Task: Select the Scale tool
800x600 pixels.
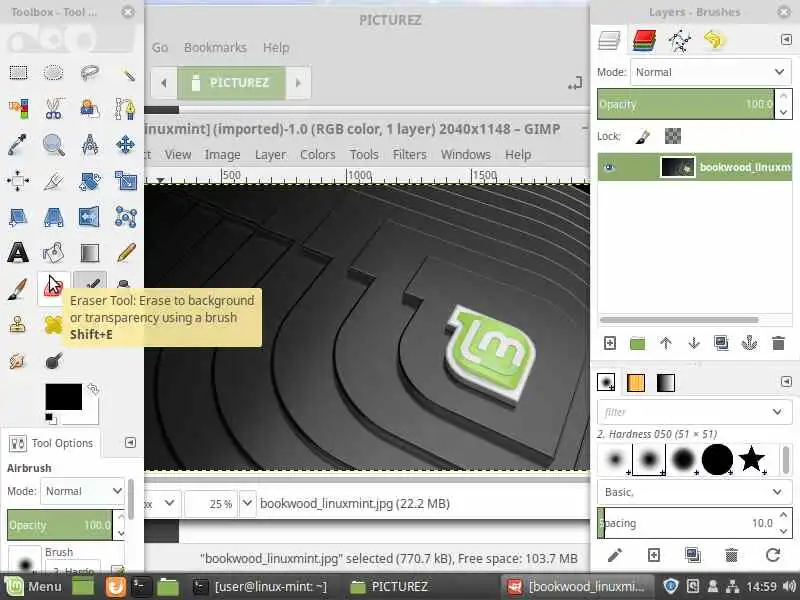Action: coord(126,181)
